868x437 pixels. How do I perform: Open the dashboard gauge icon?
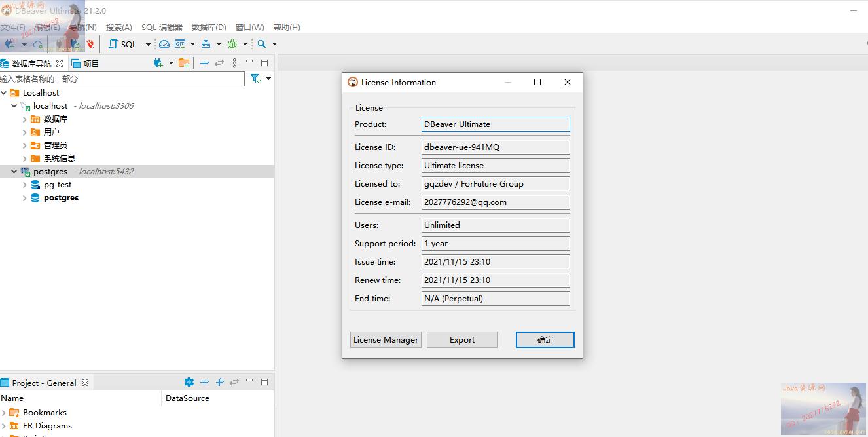click(x=164, y=44)
